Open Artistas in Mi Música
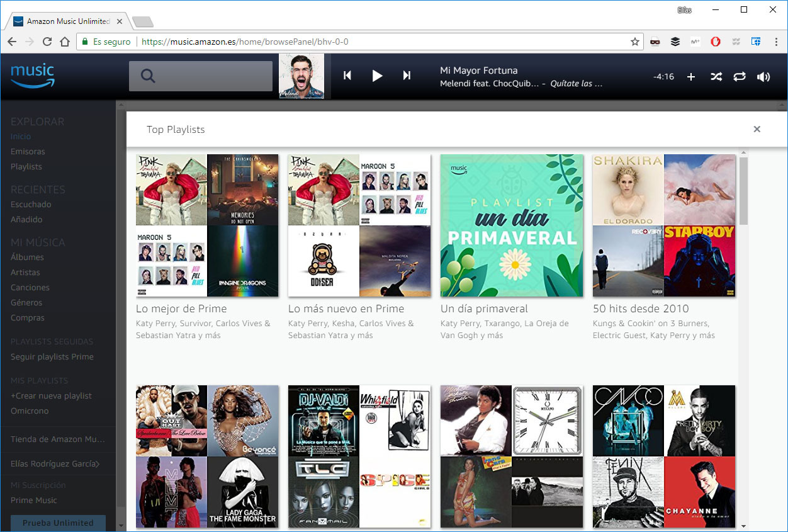 [25, 272]
